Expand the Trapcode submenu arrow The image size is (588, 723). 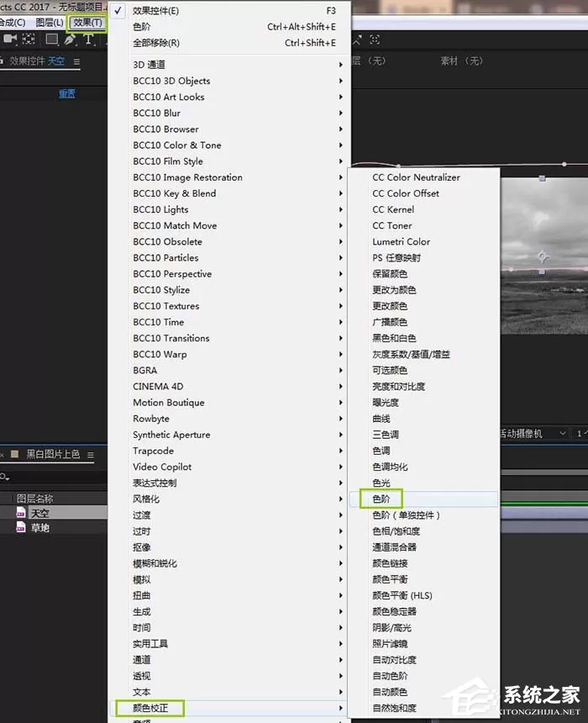coord(340,451)
